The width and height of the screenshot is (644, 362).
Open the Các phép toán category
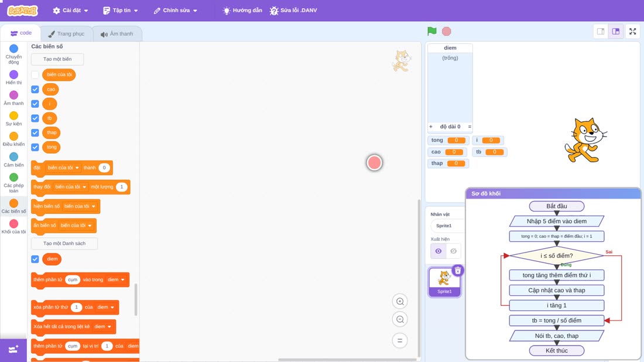[13, 183]
